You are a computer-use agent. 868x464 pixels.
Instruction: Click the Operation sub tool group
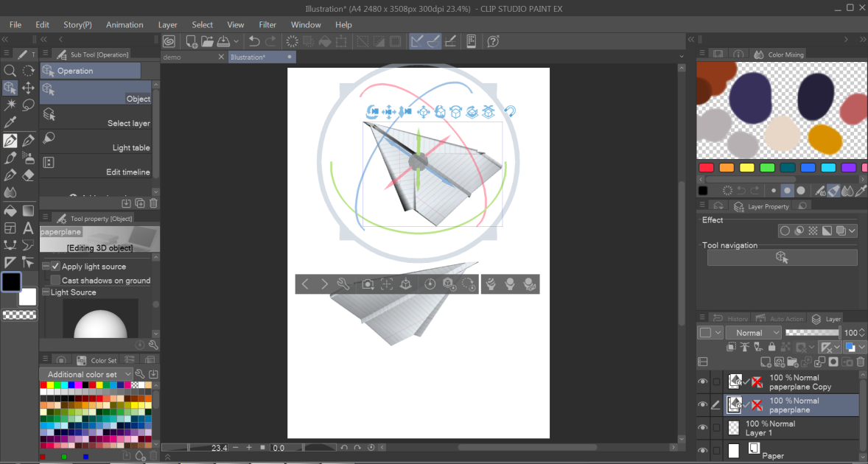[x=90, y=71]
